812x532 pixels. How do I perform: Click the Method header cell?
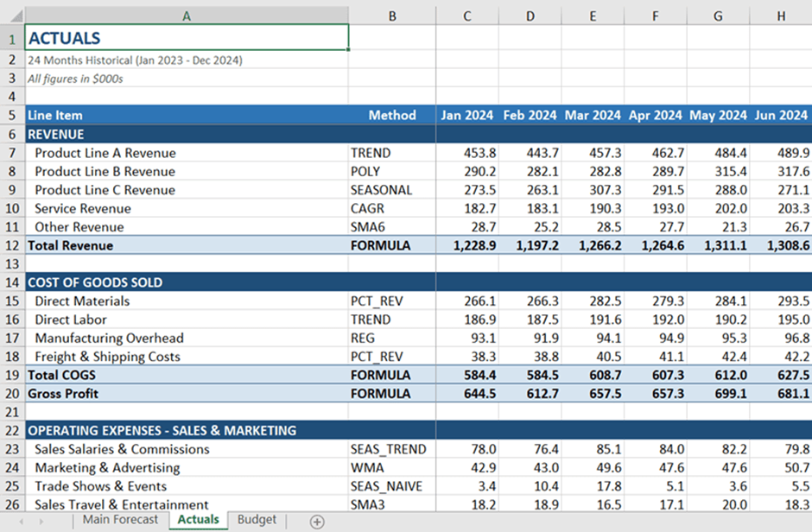pos(392,115)
